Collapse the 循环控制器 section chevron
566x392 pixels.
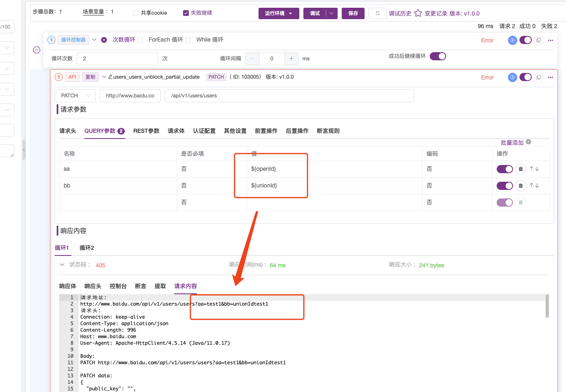(95, 40)
